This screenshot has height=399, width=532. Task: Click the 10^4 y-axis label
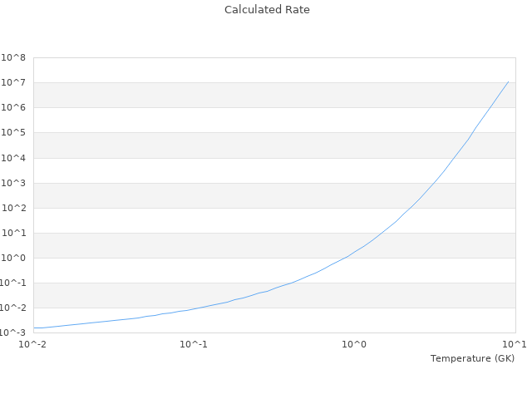tap(13, 158)
